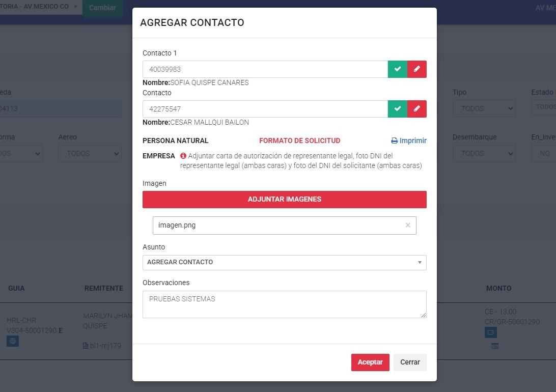Expand the Tipo dropdown
This screenshot has height=392, width=556.
pos(484,108)
